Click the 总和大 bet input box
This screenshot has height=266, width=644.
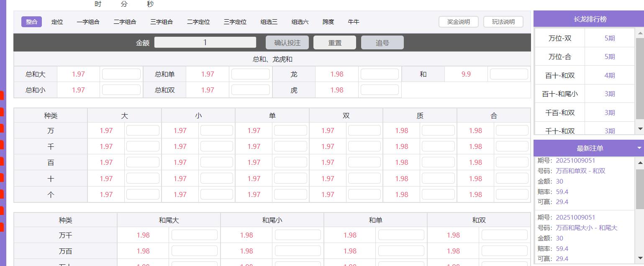[121, 74]
